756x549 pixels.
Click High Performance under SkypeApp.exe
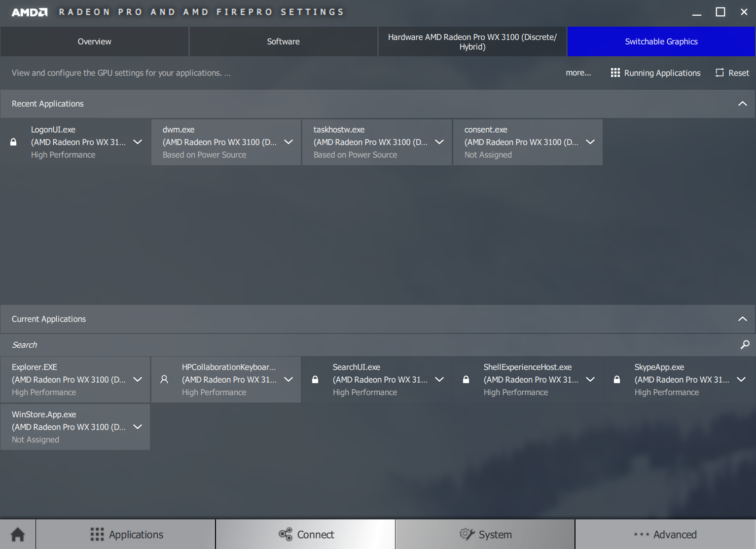(x=667, y=392)
